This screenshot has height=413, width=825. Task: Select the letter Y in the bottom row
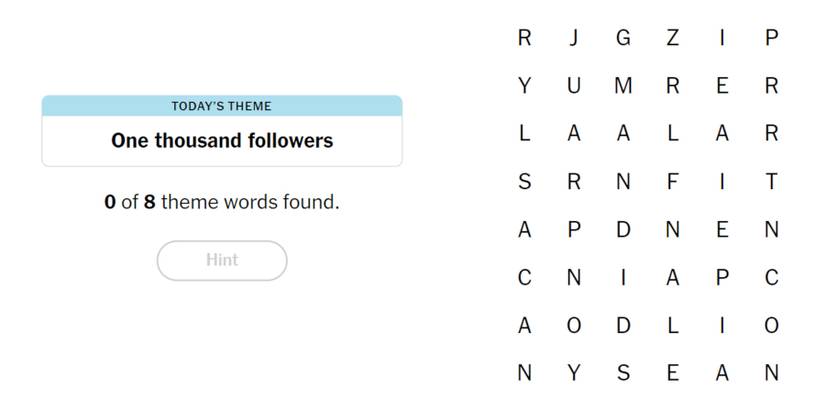click(x=574, y=373)
